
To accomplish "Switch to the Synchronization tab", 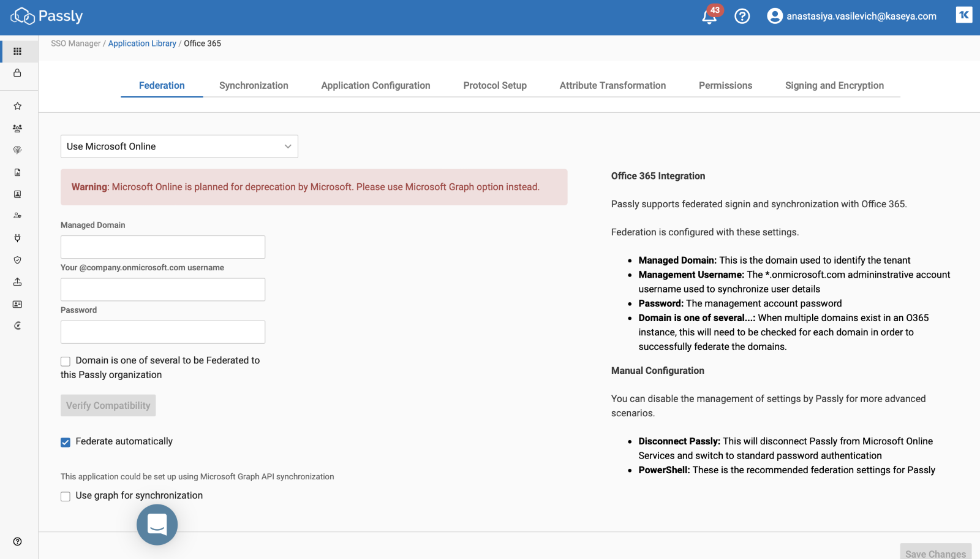I will (254, 85).
